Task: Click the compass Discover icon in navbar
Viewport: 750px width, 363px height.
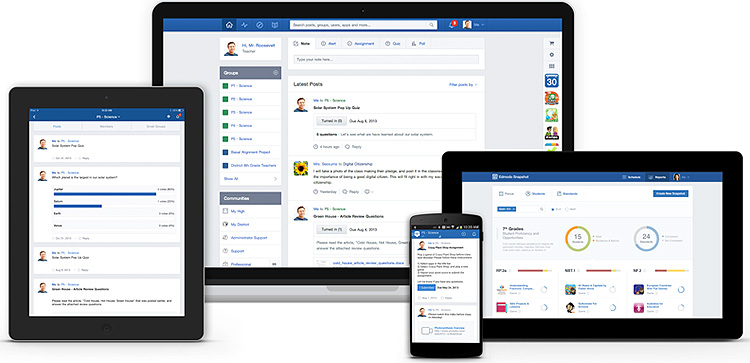Action: (259, 25)
